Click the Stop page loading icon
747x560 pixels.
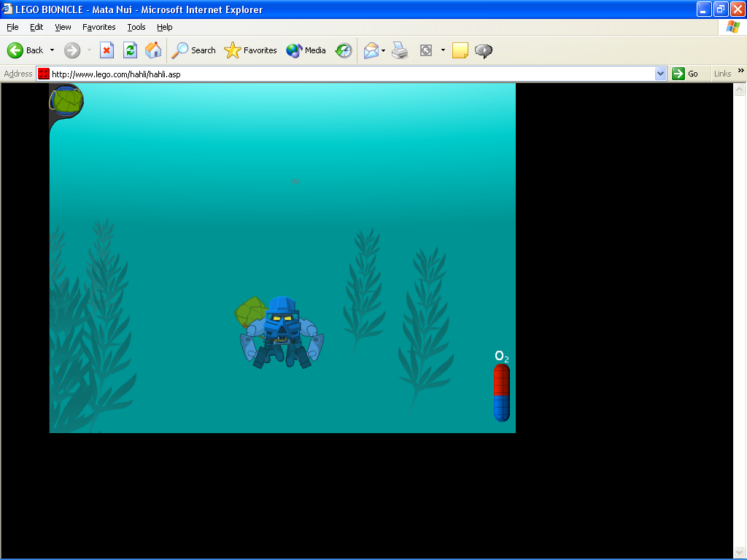click(107, 50)
